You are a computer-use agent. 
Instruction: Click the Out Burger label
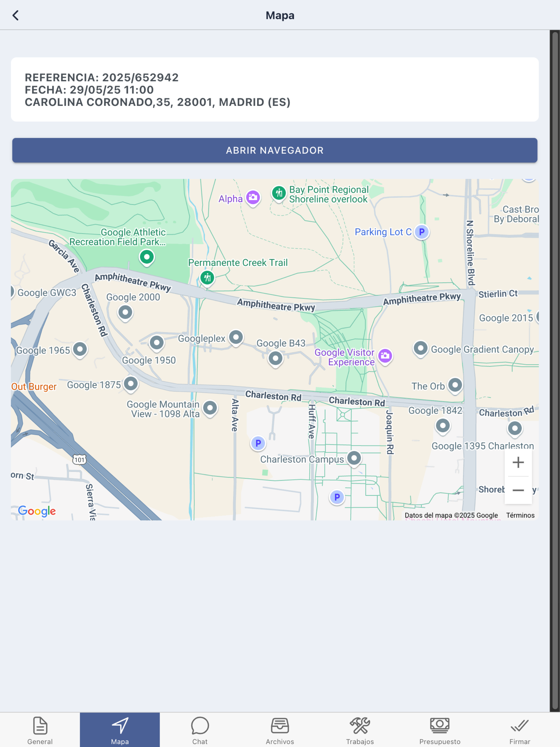[34, 387]
